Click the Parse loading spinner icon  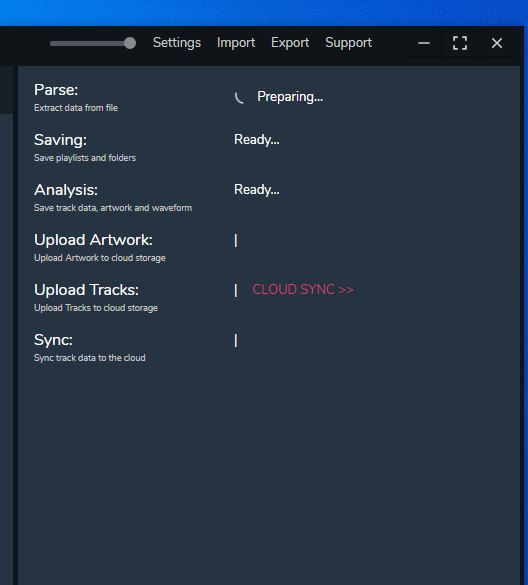239,98
